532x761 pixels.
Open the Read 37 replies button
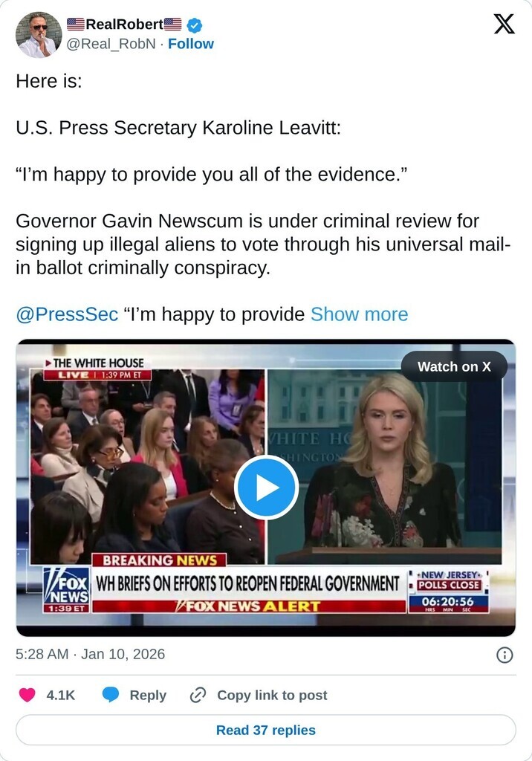266,730
